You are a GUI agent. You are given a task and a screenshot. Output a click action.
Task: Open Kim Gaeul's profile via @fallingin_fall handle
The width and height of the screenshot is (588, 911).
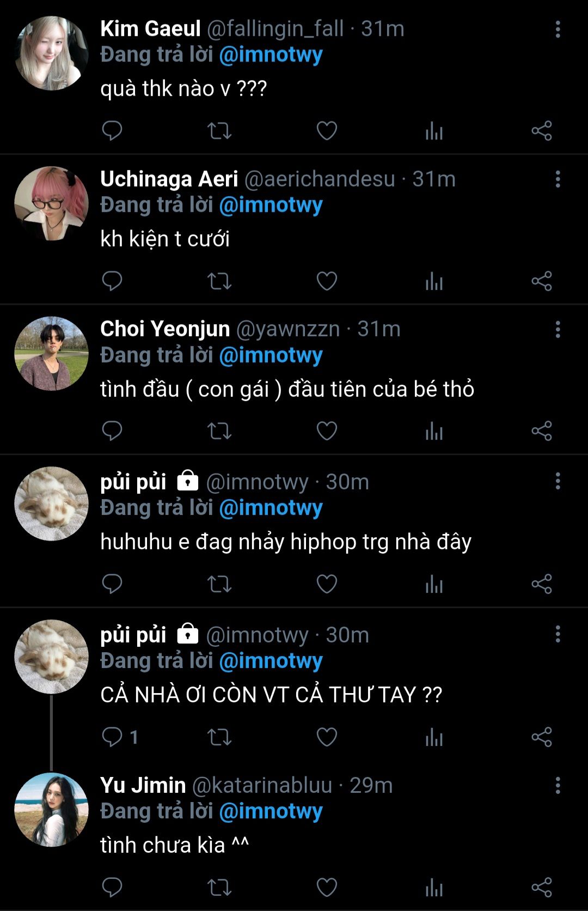pyautogui.click(x=275, y=29)
